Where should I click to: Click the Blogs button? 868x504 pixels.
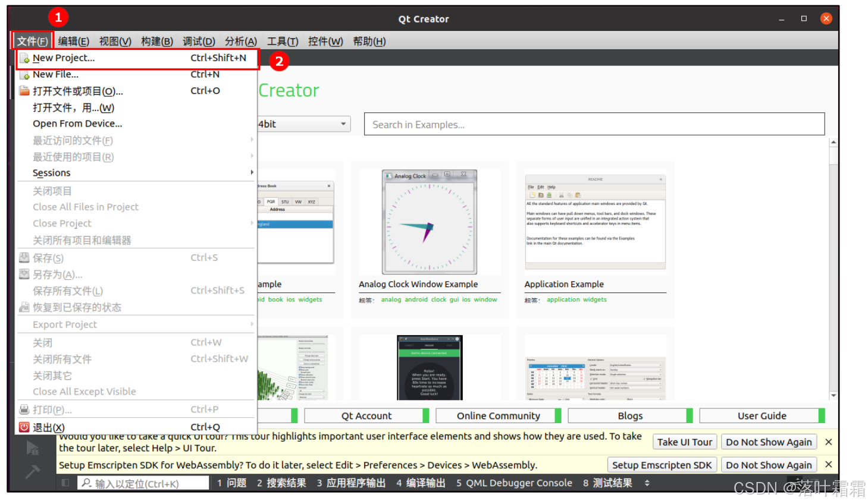pyautogui.click(x=631, y=416)
